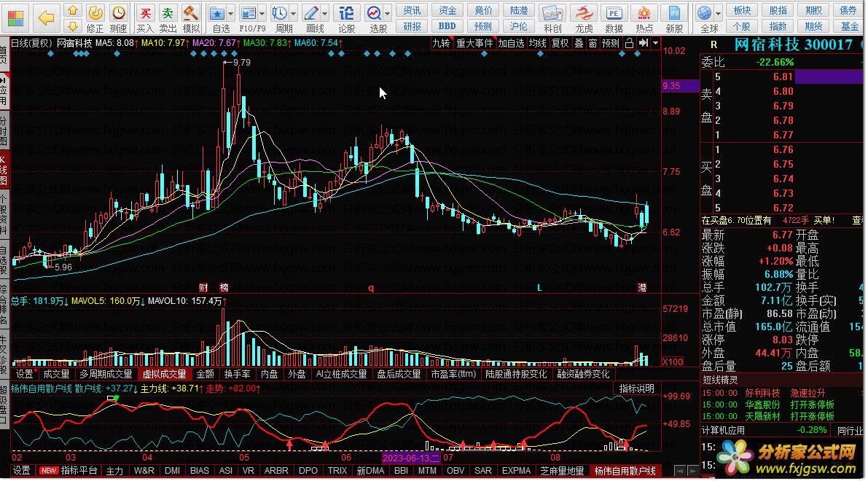This screenshot has width=868, height=481.
Task: Click the 指标说明 indicator description button
Action: (x=637, y=388)
